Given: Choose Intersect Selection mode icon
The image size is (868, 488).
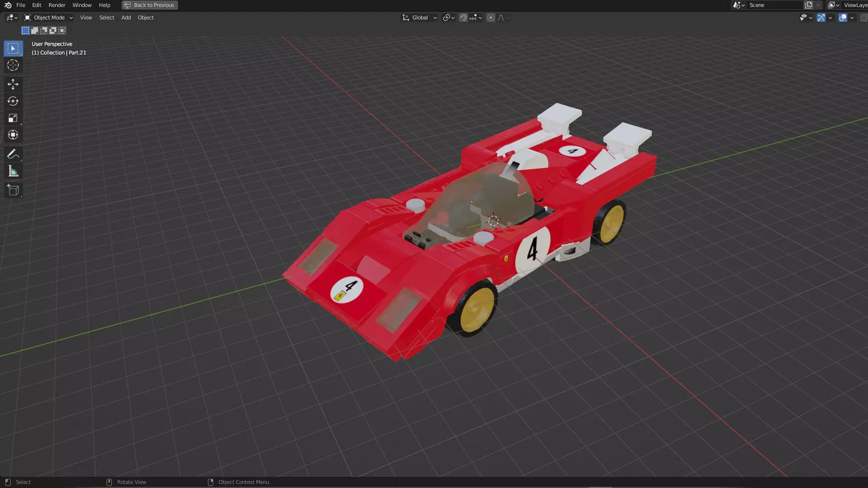Looking at the screenshot, I should [62, 30].
